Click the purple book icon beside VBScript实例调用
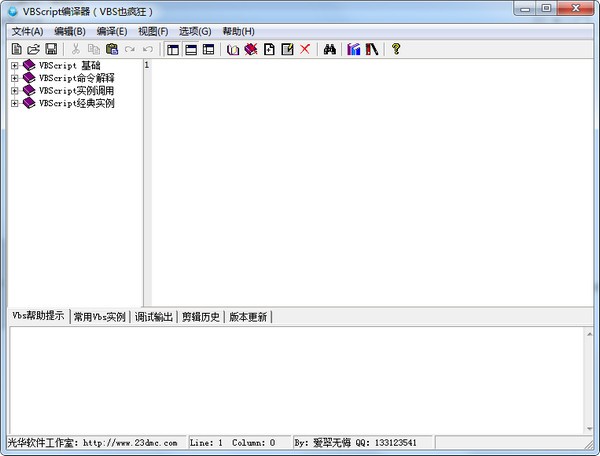This screenshot has height=456, width=600. 29,91
